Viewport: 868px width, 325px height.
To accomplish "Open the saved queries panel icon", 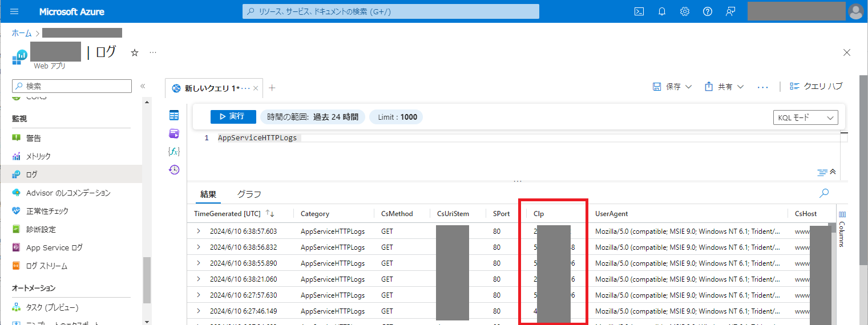I will [174, 133].
